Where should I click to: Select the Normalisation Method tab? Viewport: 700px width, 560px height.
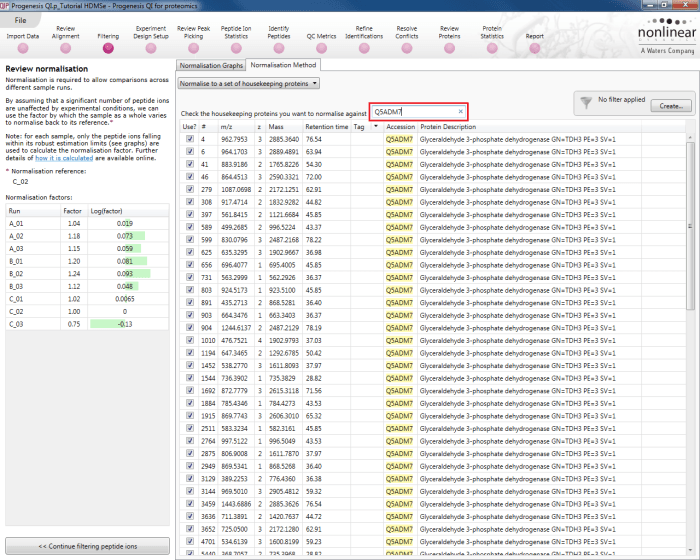pos(283,65)
